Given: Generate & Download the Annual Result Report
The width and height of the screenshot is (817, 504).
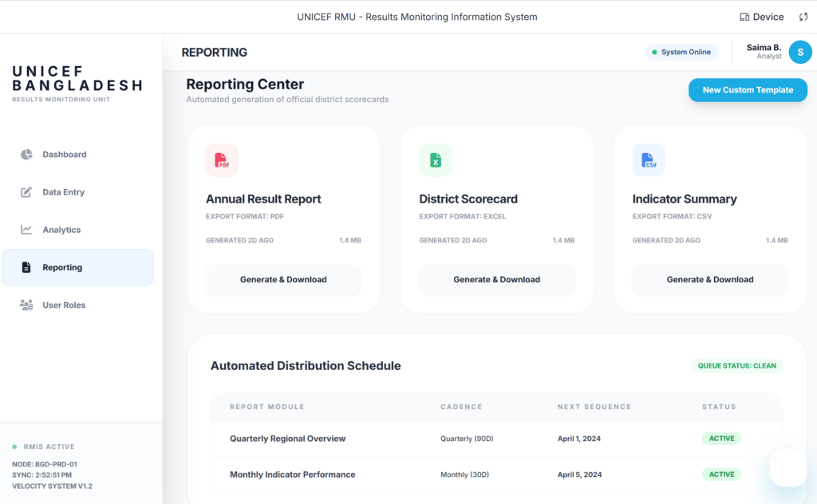Looking at the screenshot, I should coord(283,280).
